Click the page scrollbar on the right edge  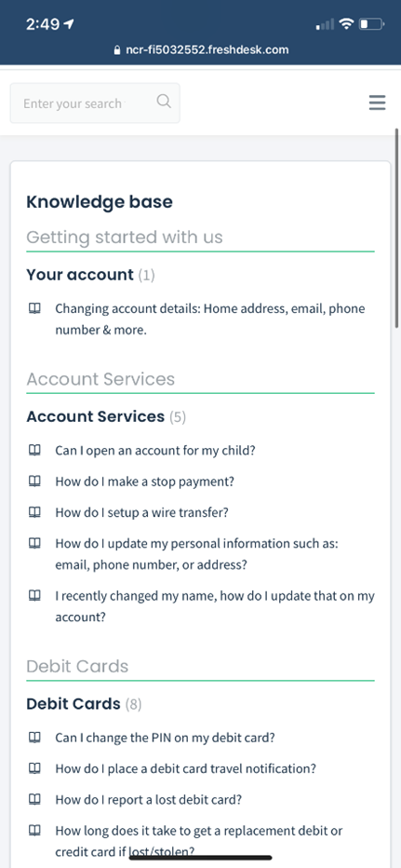pyautogui.click(x=396, y=228)
